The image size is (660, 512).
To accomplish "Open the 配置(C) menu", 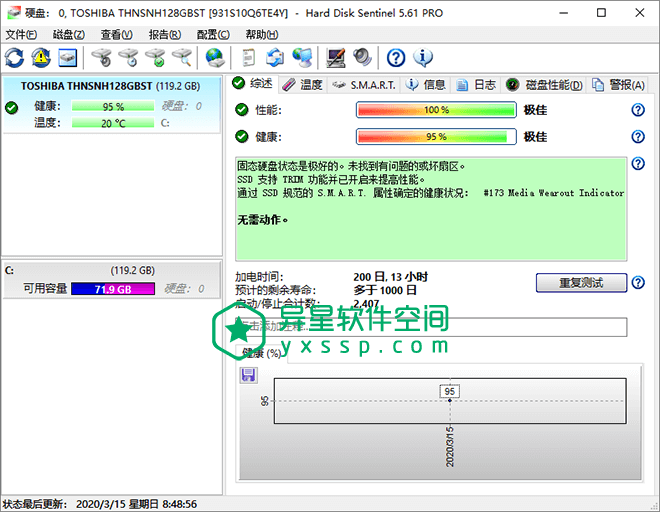I will [213, 35].
